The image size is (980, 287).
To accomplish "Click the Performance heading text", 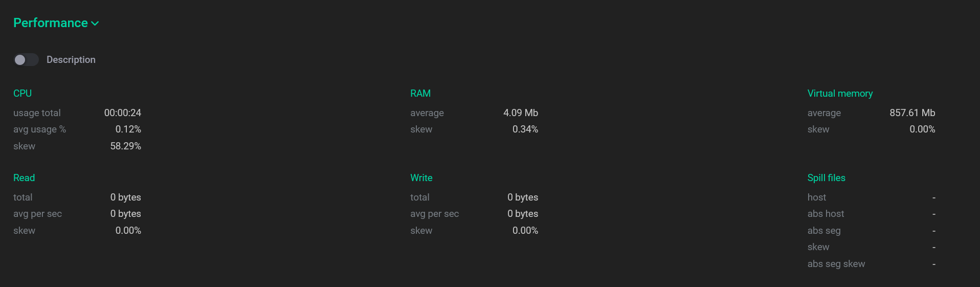I will pyautogui.click(x=51, y=23).
